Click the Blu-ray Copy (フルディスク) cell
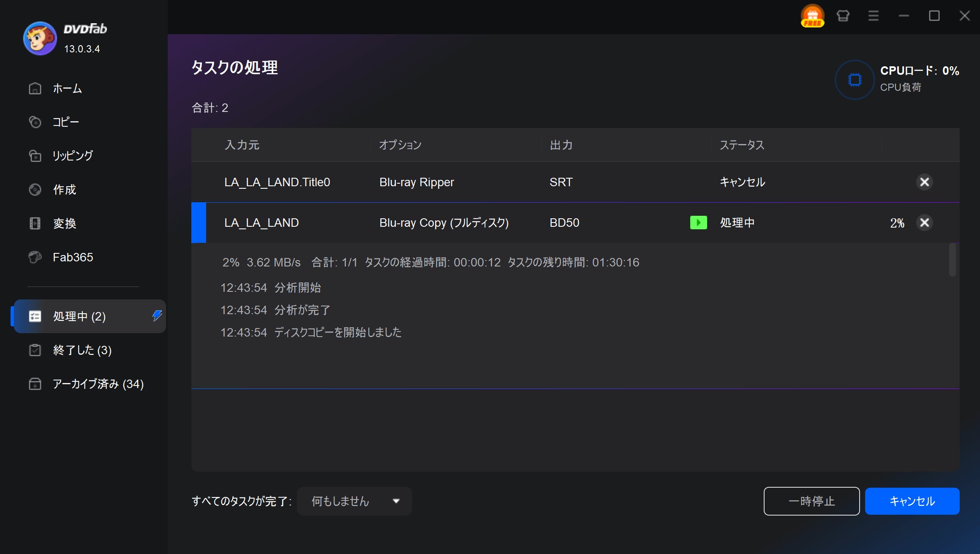Screen dimensions: 980x554 tap(444, 223)
